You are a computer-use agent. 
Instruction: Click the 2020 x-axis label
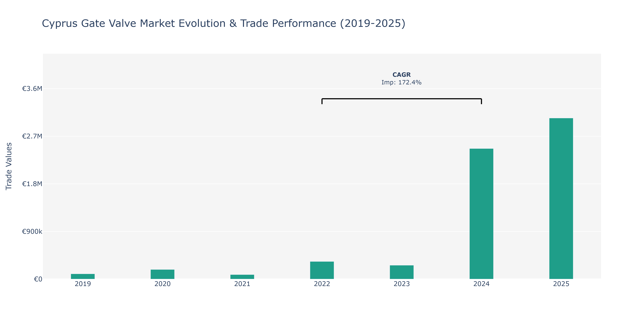tap(162, 284)
